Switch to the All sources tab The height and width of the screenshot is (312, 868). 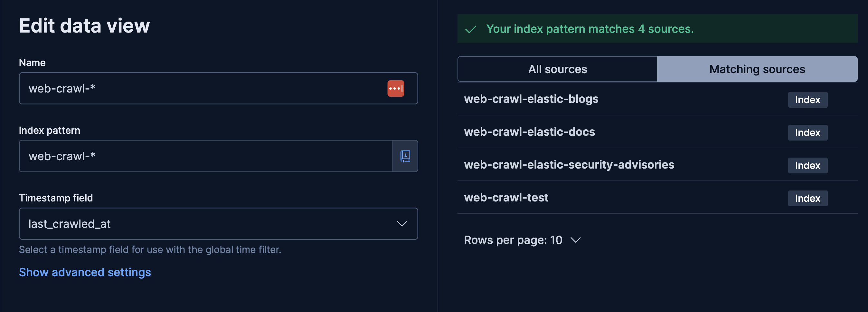click(x=557, y=69)
